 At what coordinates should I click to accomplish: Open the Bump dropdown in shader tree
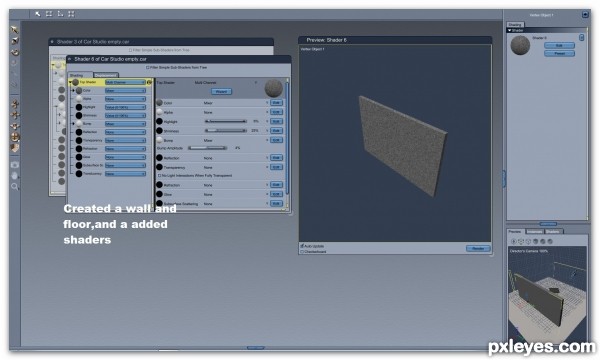click(125, 124)
